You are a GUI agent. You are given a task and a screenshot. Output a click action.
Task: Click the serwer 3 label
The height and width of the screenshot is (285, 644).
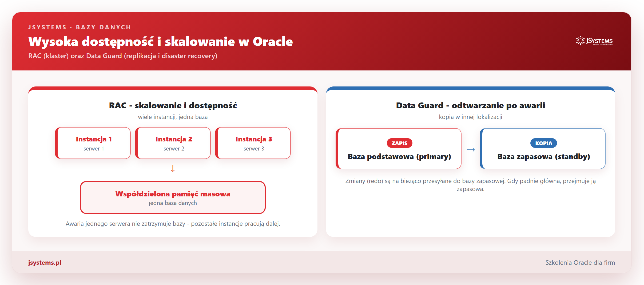(254, 149)
